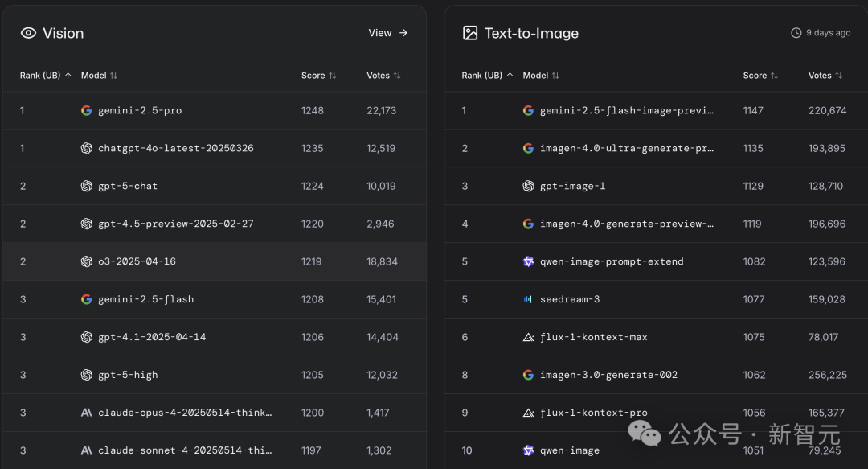Image resolution: width=868 pixels, height=469 pixels.
Task: Click OpenAI logo beside chatgpt-4o-latest-20250326
Action: coord(86,148)
